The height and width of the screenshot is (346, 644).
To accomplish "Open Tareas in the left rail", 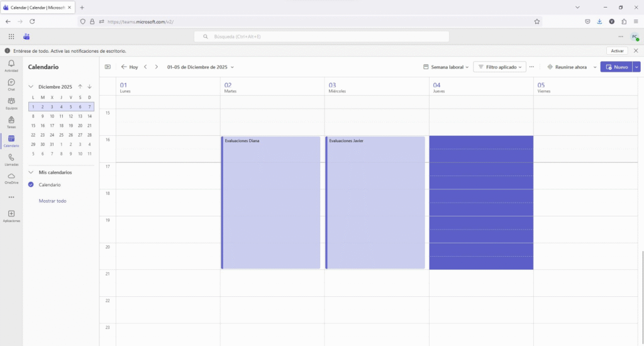I will (11, 122).
